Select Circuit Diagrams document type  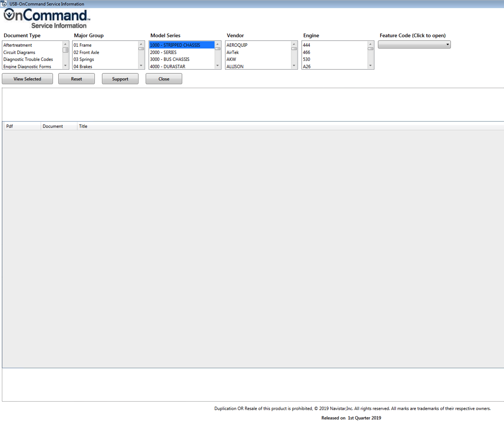click(32, 52)
